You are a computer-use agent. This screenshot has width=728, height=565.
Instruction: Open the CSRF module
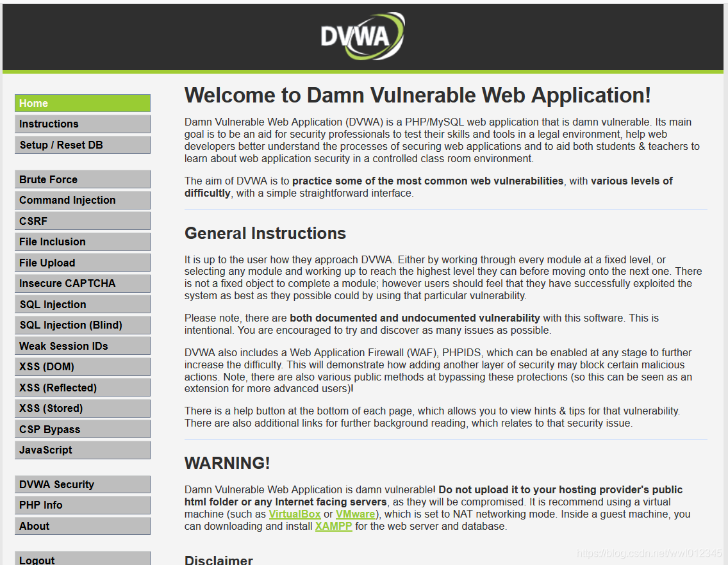(83, 221)
